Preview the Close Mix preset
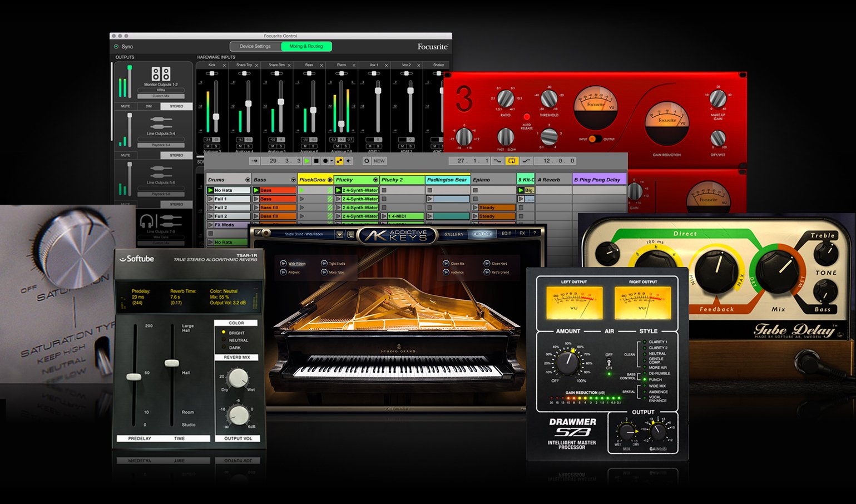This screenshot has width=856, height=504. pos(446,264)
